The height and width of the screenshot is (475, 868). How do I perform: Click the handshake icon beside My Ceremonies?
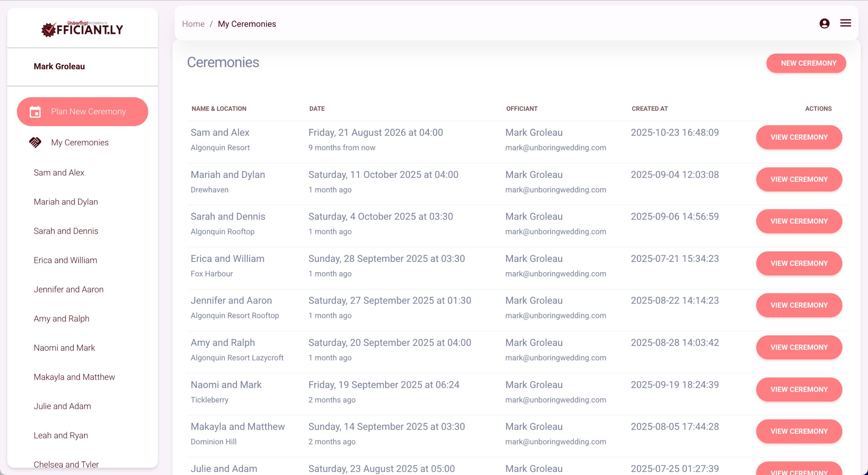click(35, 143)
